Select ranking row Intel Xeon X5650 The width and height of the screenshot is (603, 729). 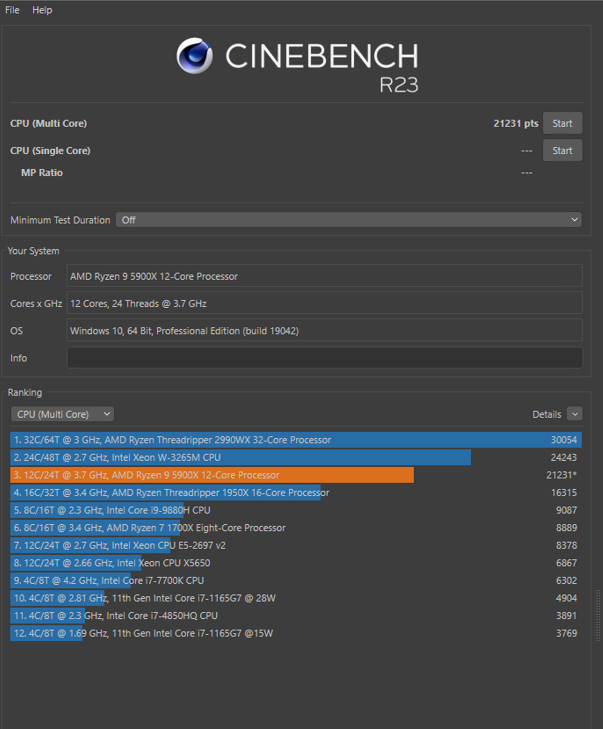[x=296, y=563]
